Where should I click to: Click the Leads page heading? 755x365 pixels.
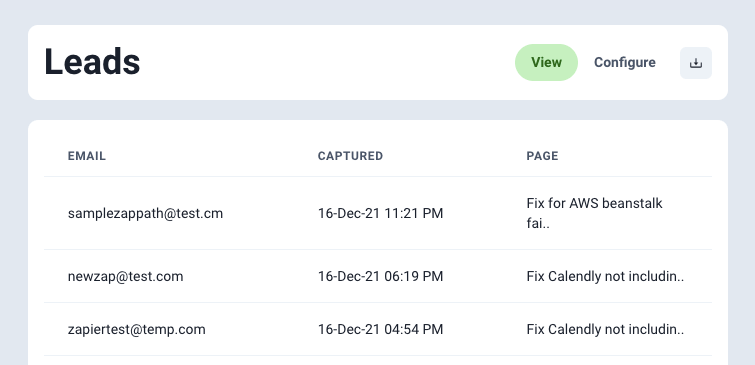92,62
